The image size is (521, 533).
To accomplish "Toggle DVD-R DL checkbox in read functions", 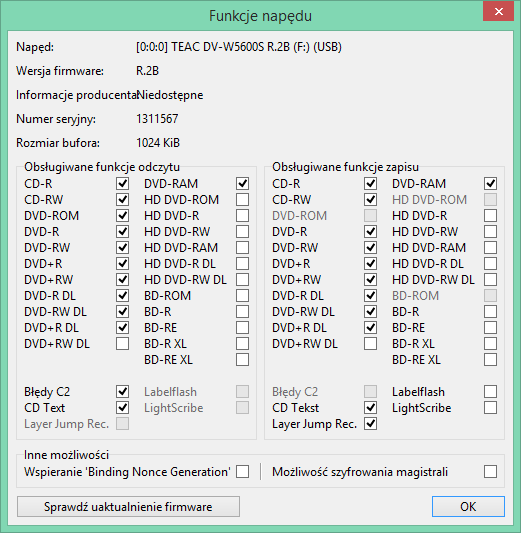I will pyautogui.click(x=122, y=295).
